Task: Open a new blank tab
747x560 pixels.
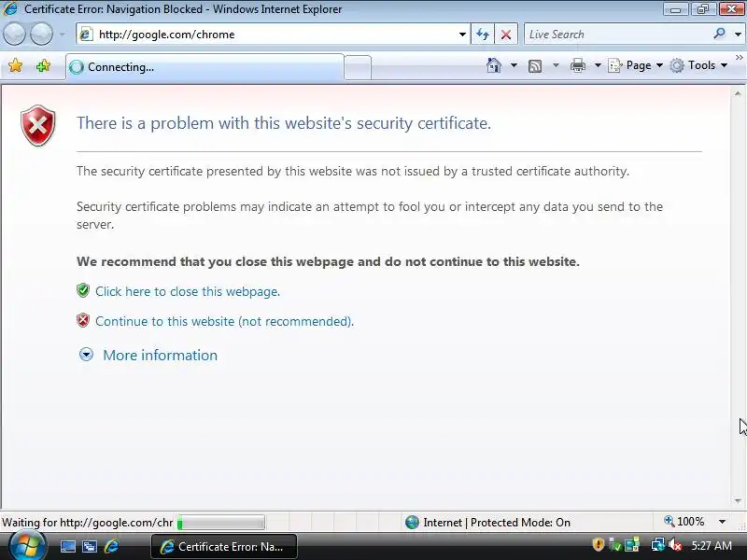Action: click(358, 67)
